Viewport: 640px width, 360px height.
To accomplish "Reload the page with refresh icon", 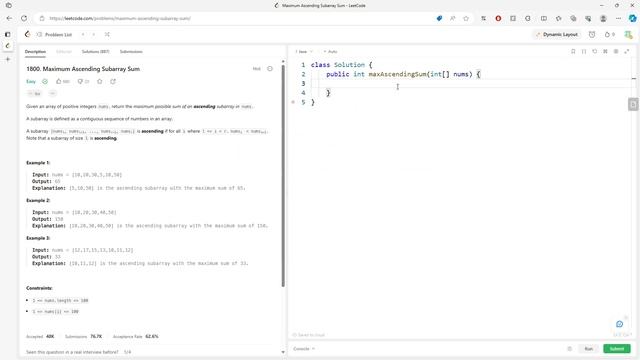I will click(24, 18).
